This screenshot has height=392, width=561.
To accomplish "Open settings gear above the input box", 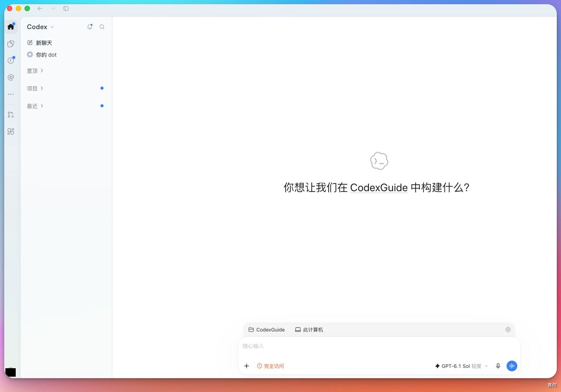I will click(x=508, y=330).
